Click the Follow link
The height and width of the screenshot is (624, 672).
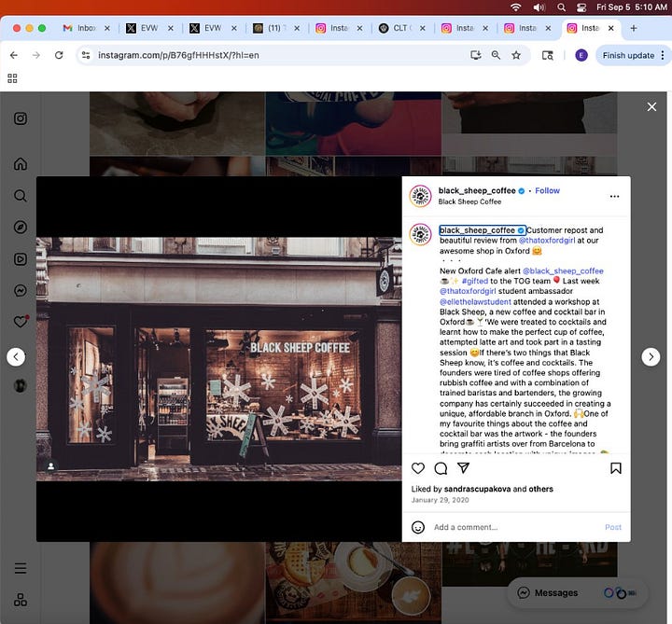pos(547,190)
